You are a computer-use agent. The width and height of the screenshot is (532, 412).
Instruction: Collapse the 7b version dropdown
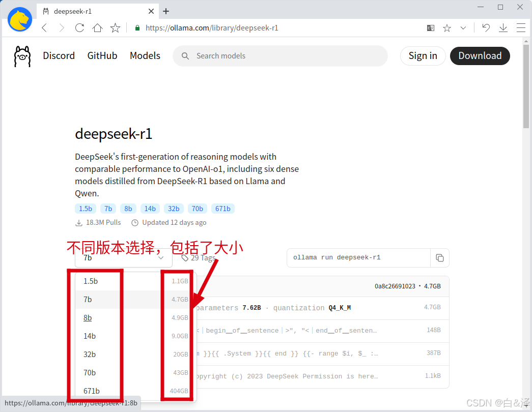pos(124,258)
